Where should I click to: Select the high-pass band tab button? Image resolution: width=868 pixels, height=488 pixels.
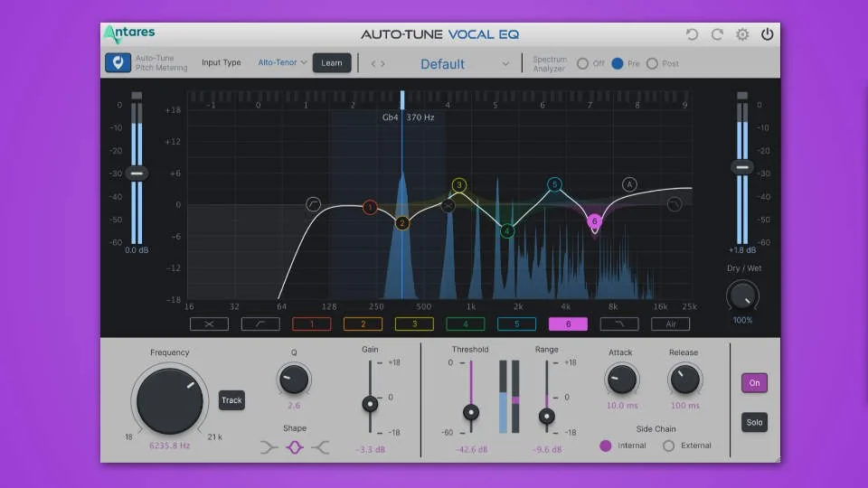[260, 324]
